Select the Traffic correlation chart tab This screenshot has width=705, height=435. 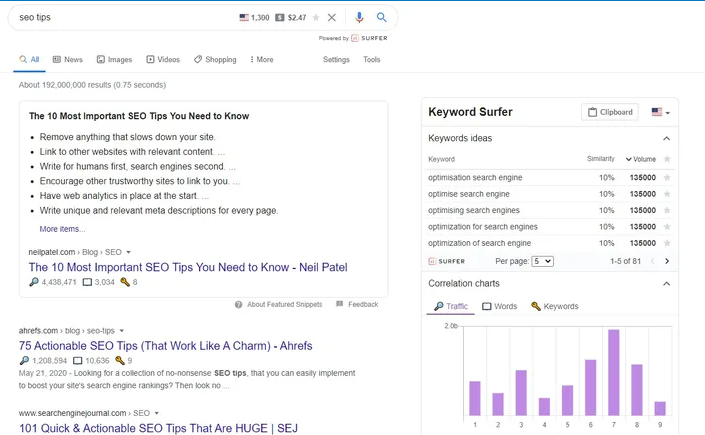(x=451, y=306)
